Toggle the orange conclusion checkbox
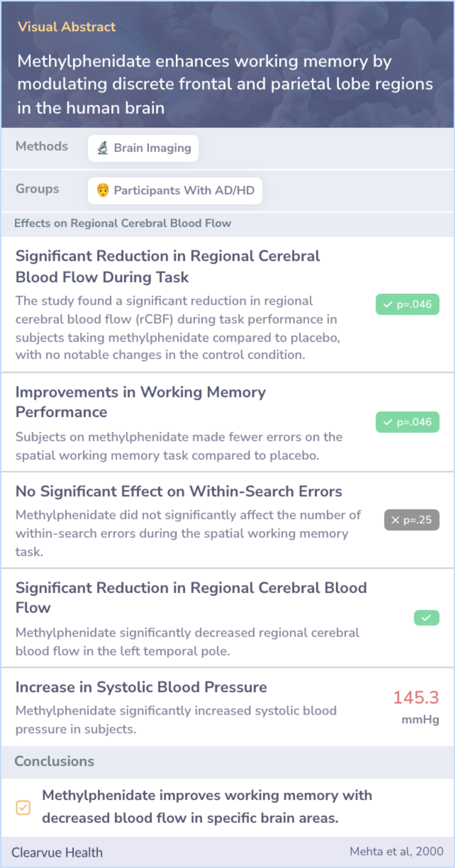The image size is (455, 868). point(23,808)
